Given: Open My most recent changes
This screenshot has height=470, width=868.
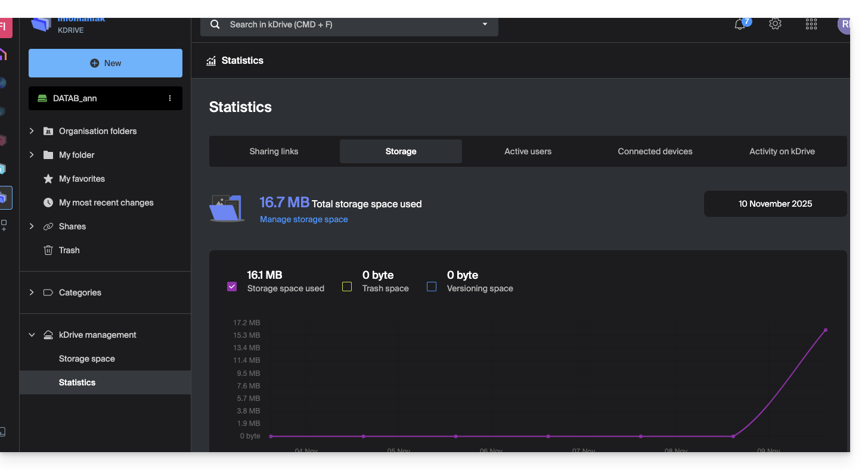Looking at the screenshot, I should pos(106,203).
